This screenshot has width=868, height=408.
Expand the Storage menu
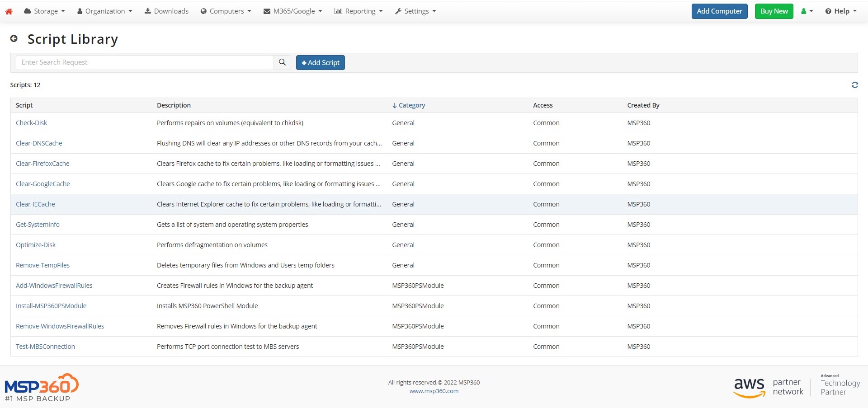pos(44,11)
